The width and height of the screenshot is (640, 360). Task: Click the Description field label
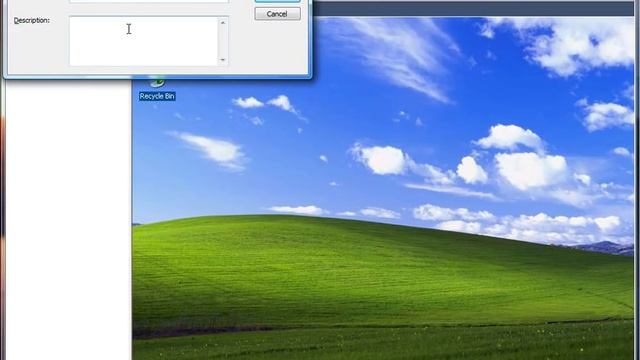click(x=32, y=20)
